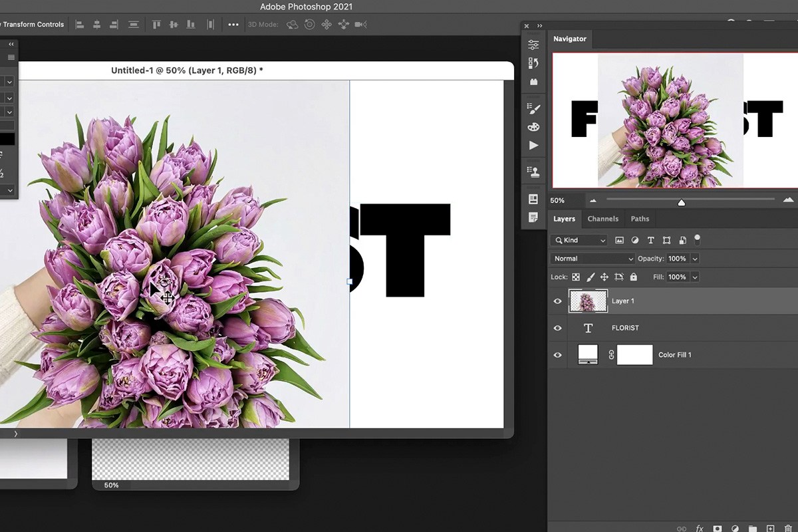Toggle lock transparent pixels
Screen dimensions: 798x532
tap(576, 277)
